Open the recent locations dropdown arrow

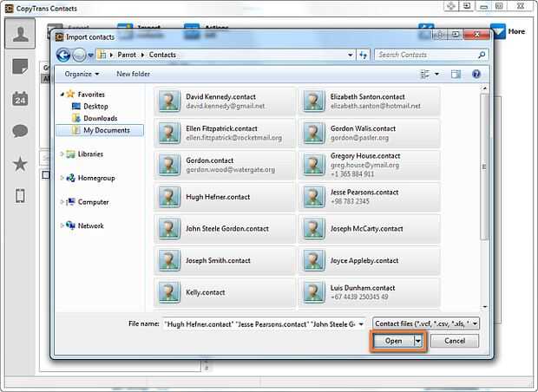pyautogui.click(x=90, y=56)
